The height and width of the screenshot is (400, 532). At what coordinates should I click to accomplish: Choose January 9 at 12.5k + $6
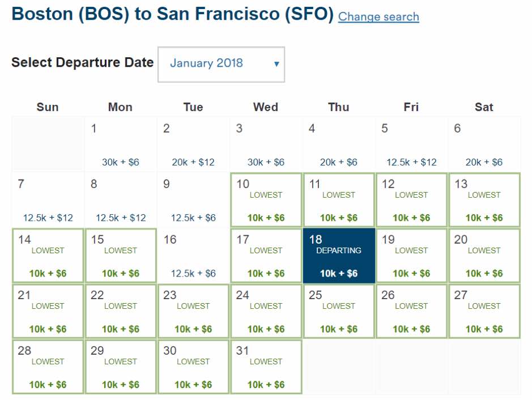(193, 201)
